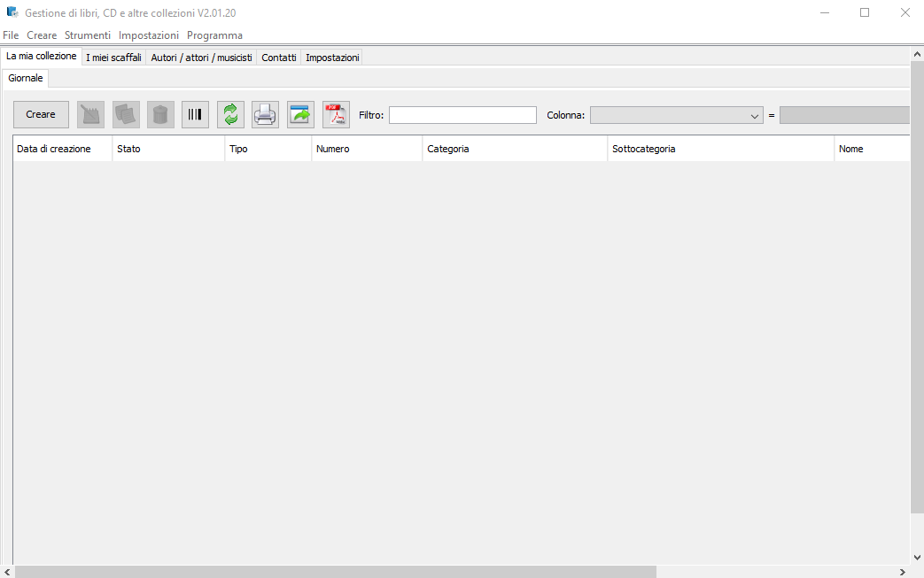Switch to Contatti tab
The height and width of the screenshot is (578, 924).
[279, 58]
